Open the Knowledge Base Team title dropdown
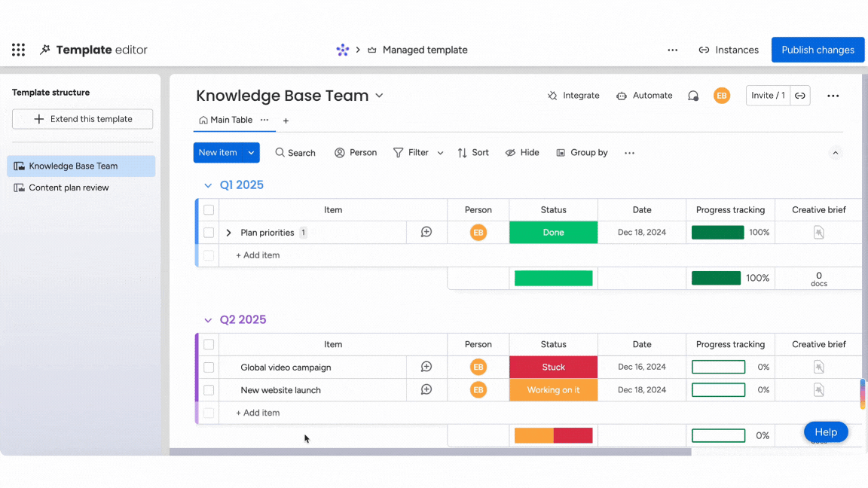This screenshot has height=488, width=868. coord(379,95)
